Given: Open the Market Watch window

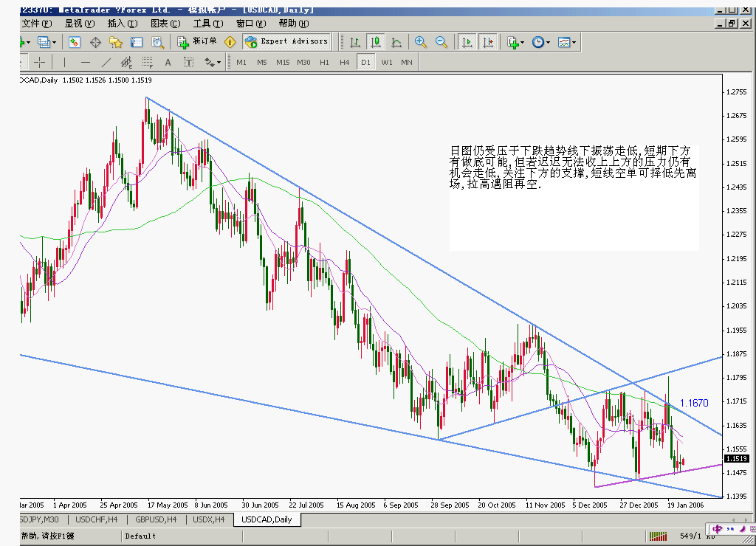Looking at the screenshot, I should click(75, 42).
